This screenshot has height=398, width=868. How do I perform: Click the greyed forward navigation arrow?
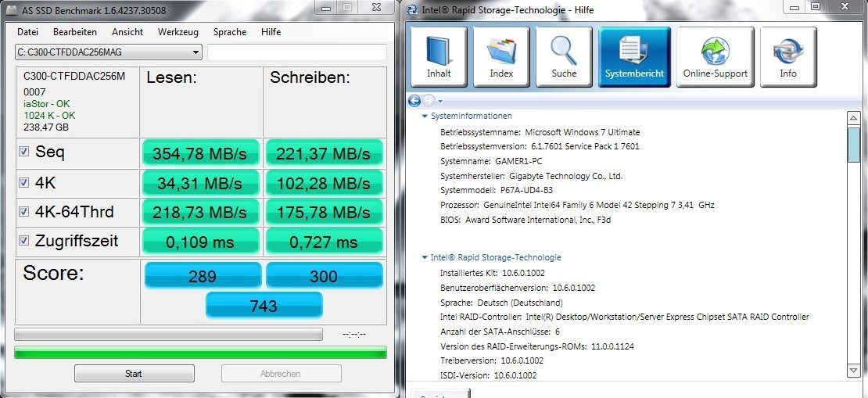[429, 101]
